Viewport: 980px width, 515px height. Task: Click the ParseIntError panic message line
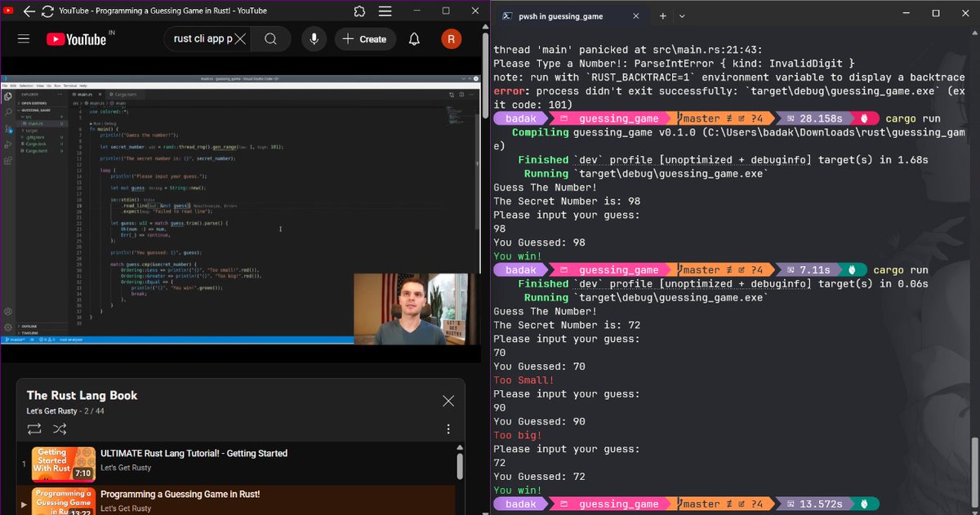(674, 64)
